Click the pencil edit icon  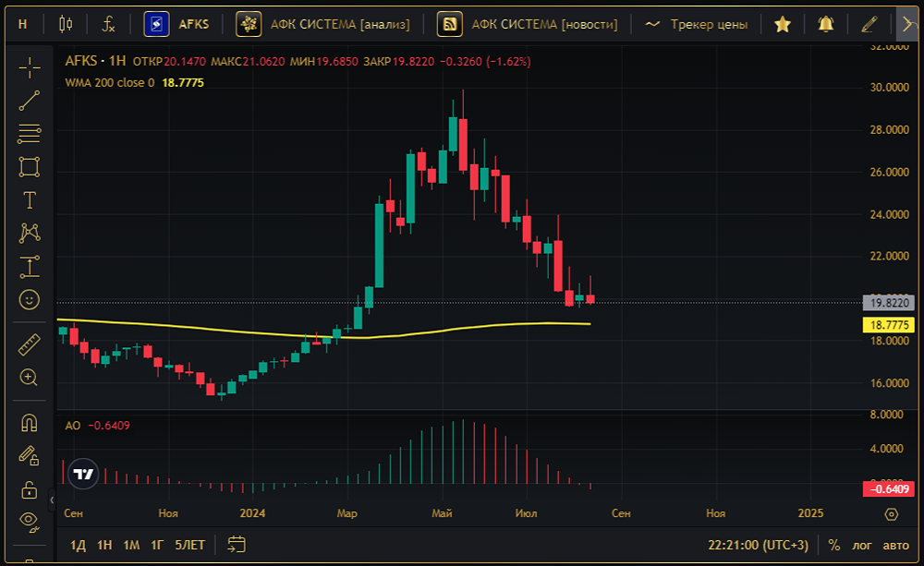(x=869, y=24)
